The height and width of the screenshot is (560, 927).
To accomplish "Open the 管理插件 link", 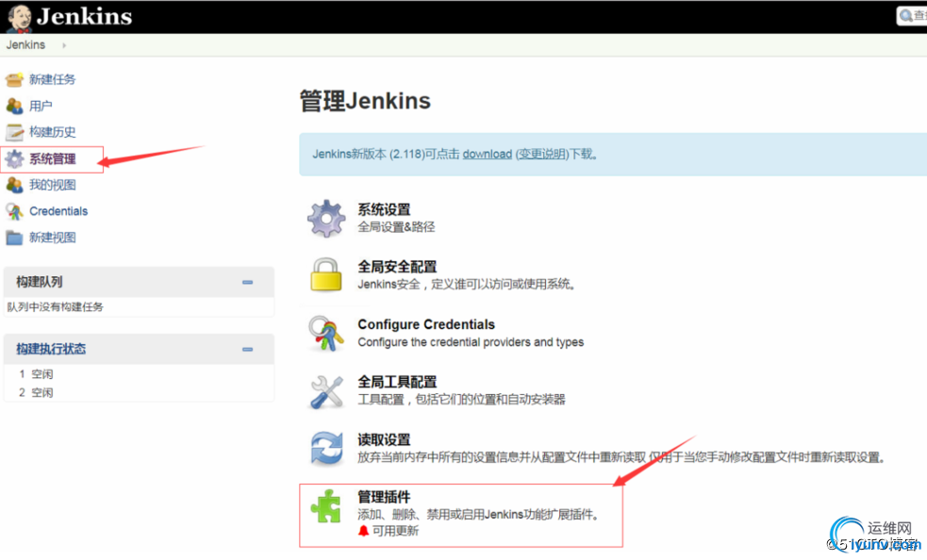I will 384,497.
